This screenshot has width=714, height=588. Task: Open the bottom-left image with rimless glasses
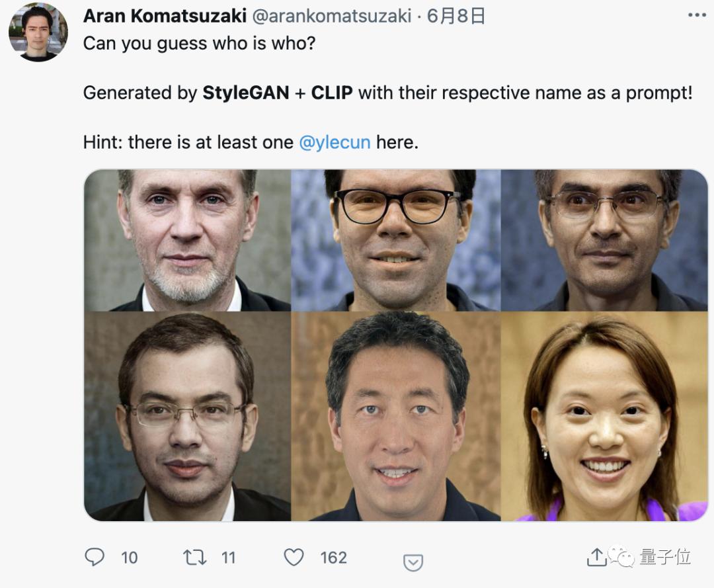pos(187,416)
